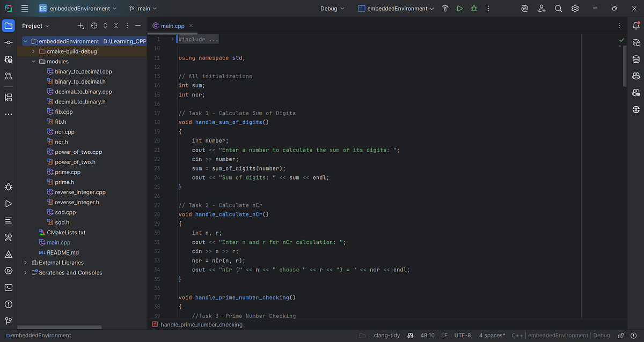Open the Debug tool window in left strip
The height and width of the screenshot is (342, 644).
coord(8,187)
